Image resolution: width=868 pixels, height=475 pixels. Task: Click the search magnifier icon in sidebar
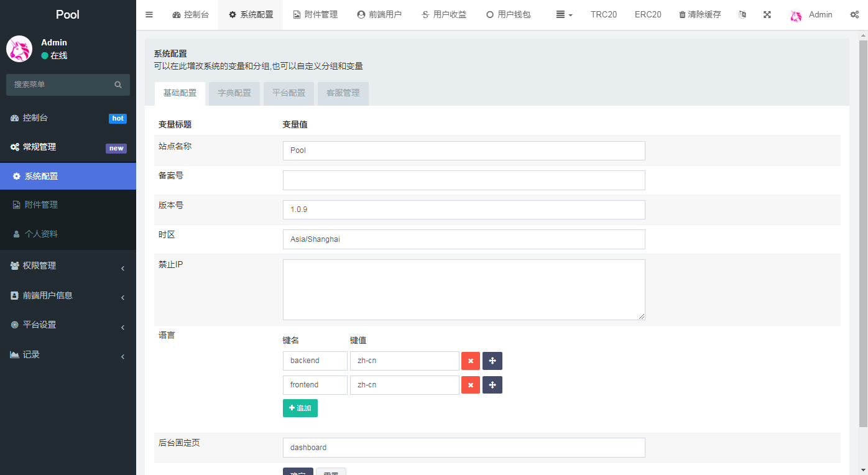[x=118, y=85]
